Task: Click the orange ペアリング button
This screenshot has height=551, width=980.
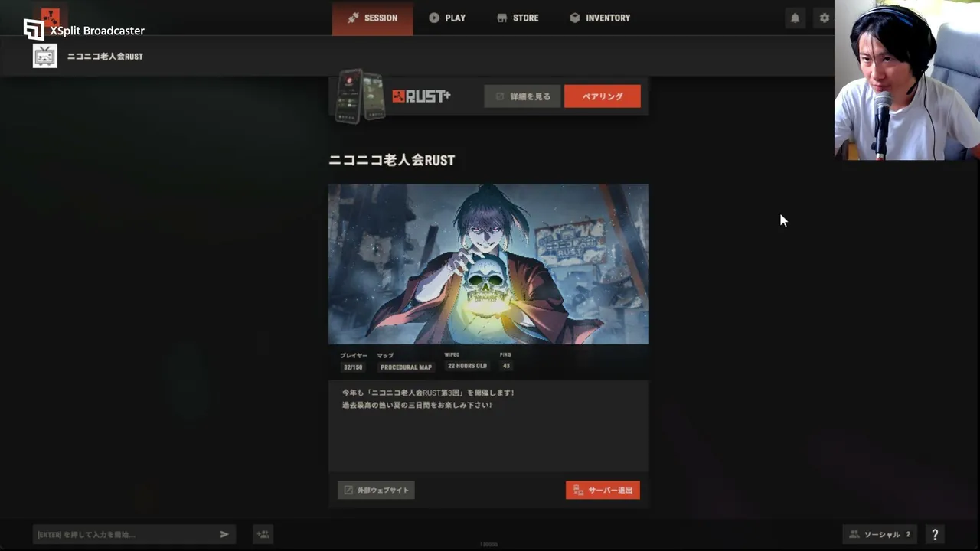Action: point(603,96)
